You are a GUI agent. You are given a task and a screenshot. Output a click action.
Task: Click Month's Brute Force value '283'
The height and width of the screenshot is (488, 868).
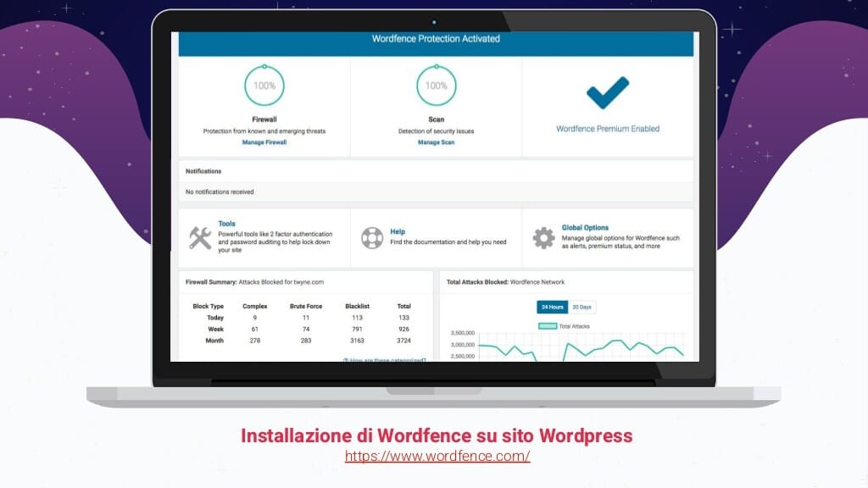(305, 341)
